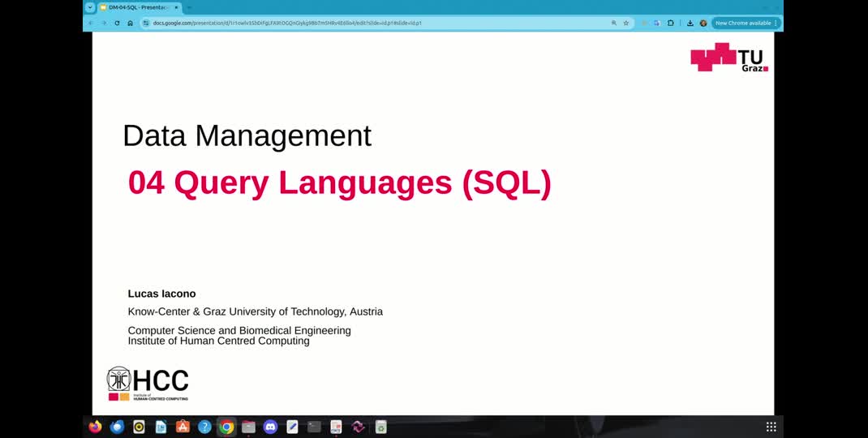Click the Data Management heading
The width and height of the screenshot is (868, 438).
click(x=247, y=135)
